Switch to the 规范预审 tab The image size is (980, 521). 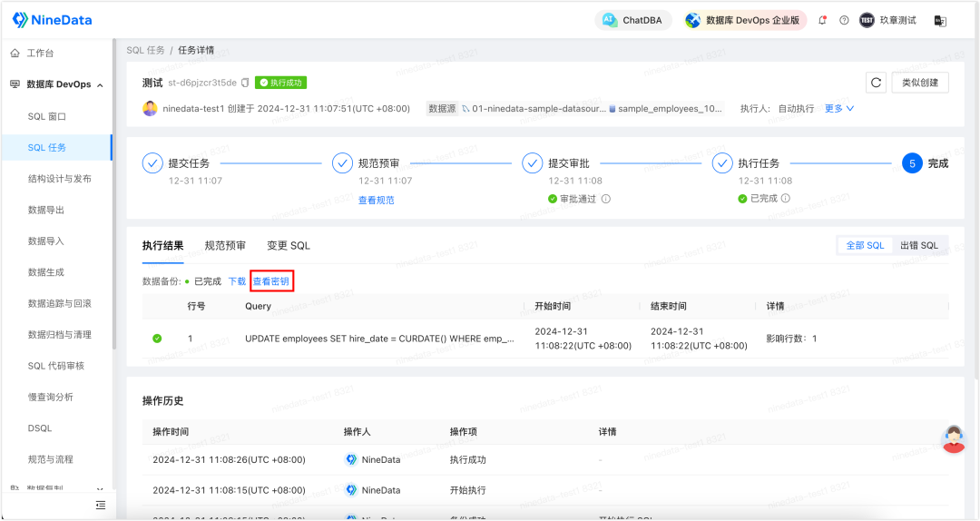pyautogui.click(x=224, y=245)
